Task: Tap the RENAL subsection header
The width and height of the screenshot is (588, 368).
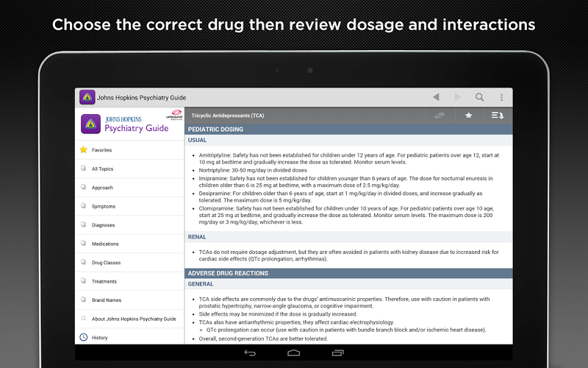Action: point(348,237)
